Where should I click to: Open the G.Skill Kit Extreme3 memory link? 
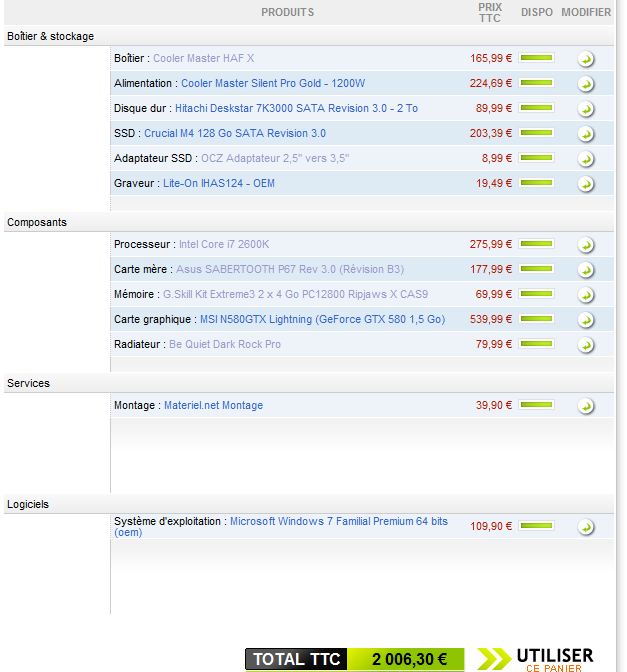(295, 294)
